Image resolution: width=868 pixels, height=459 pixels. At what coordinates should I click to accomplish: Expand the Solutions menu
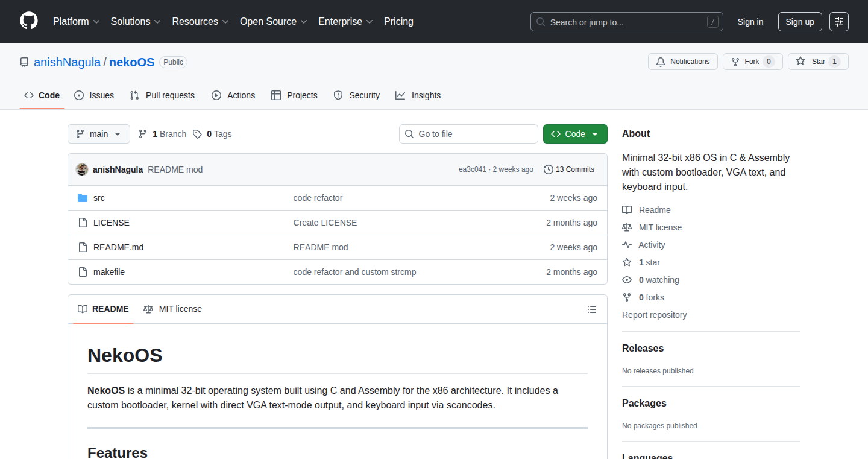pyautogui.click(x=136, y=22)
